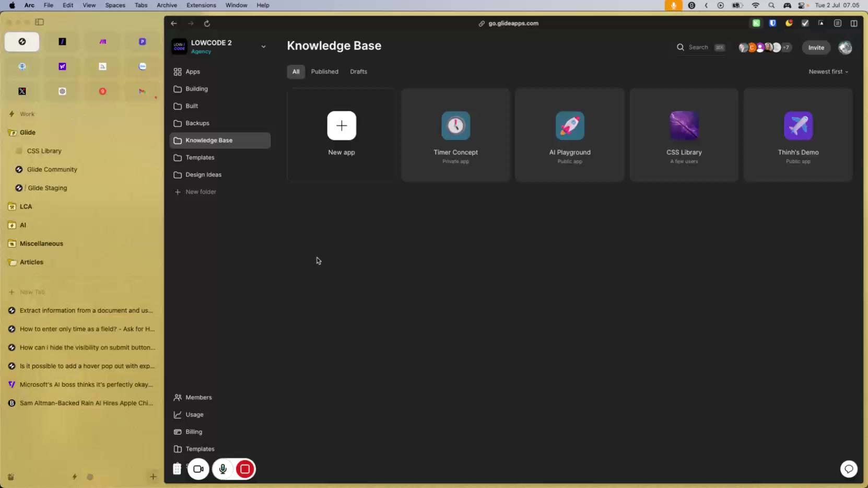Switch to the Published tab
The image size is (868, 488).
tap(324, 72)
